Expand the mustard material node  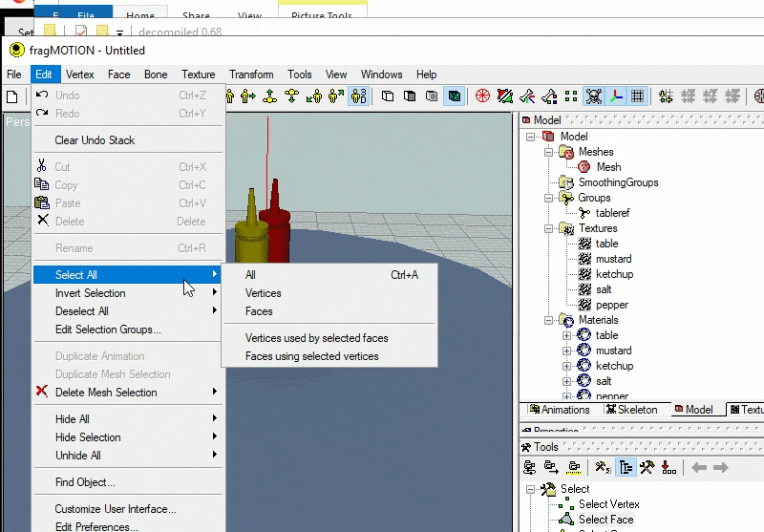point(566,351)
